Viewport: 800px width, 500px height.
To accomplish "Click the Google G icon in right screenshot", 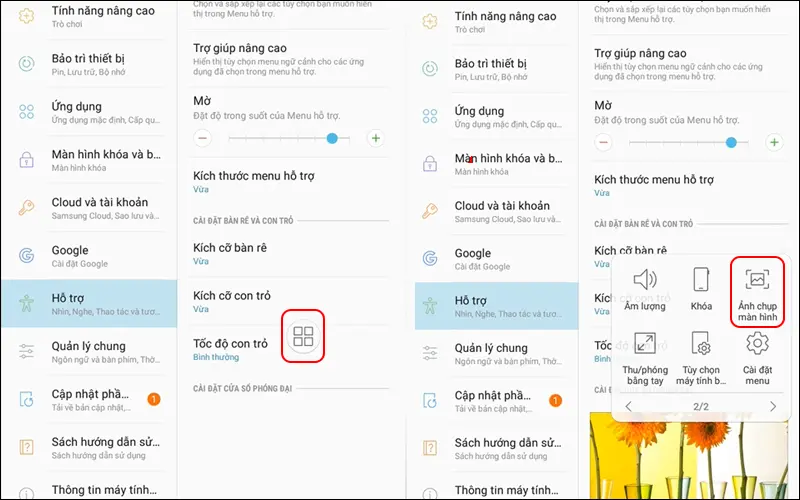I will pyautogui.click(x=430, y=258).
